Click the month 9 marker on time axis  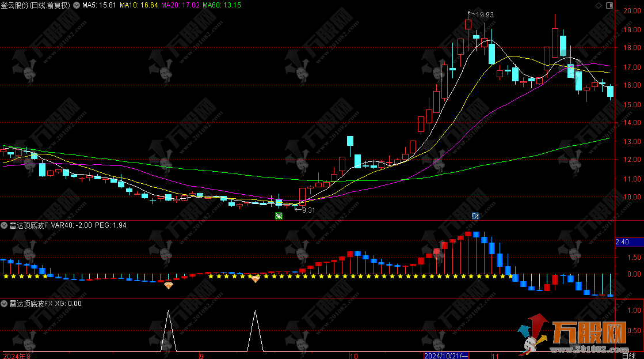point(201,356)
